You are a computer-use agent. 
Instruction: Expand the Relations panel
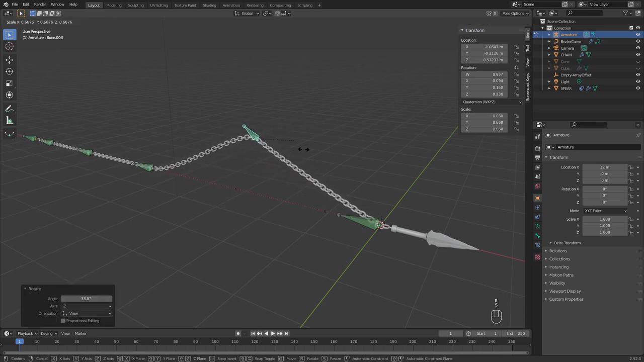[x=557, y=251]
